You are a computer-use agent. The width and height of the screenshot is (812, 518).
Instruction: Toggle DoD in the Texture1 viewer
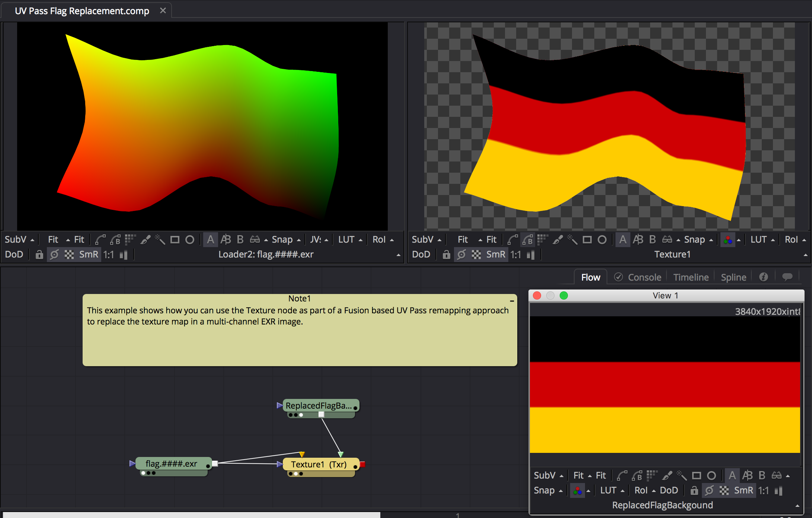[421, 255]
